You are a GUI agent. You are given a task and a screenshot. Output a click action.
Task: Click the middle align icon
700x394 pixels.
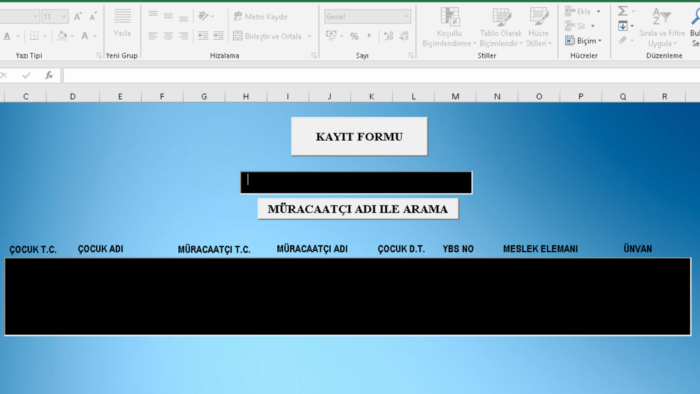(168, 16)
